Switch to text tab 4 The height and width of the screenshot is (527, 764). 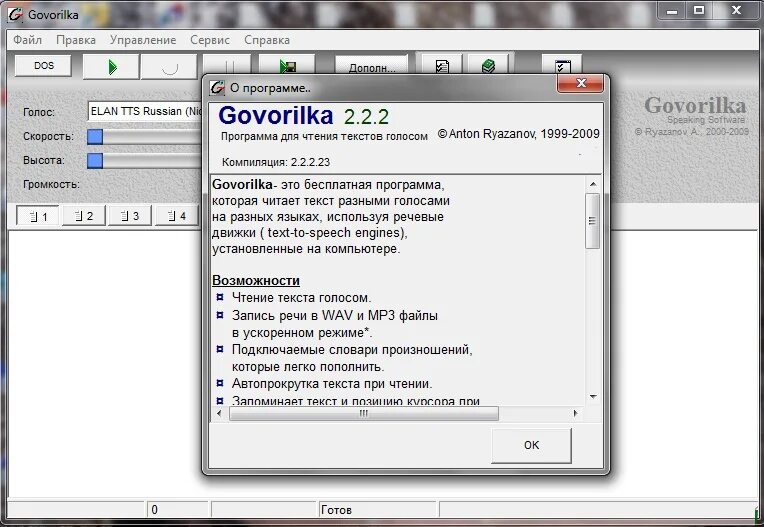pyautogui.click(x=176, y=216)
